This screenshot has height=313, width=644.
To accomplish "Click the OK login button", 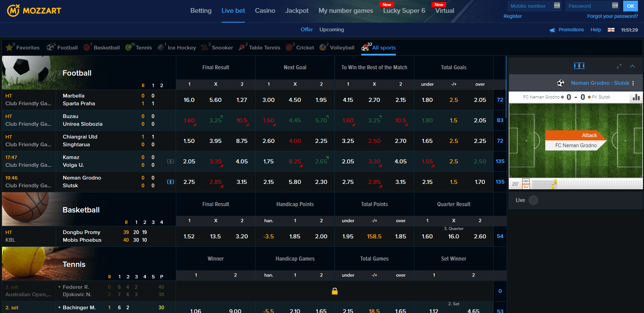I will pyautogui.click(x=630, y=6).
